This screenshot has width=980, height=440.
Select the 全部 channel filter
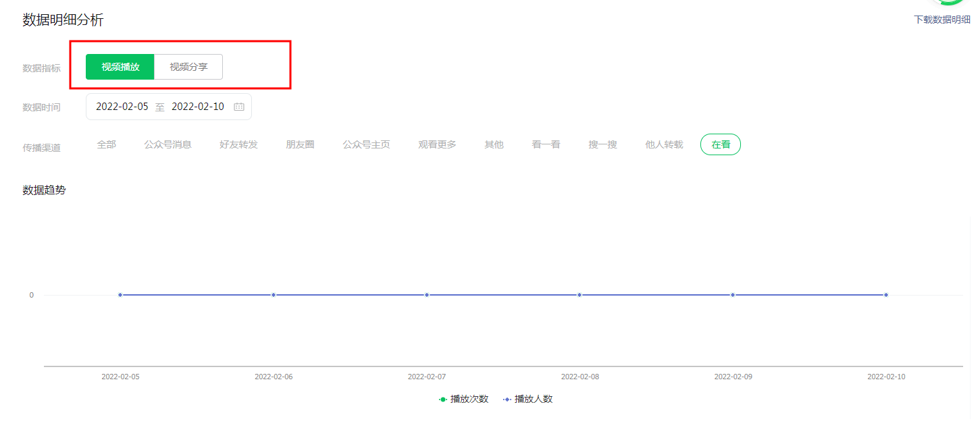[107, 144]
